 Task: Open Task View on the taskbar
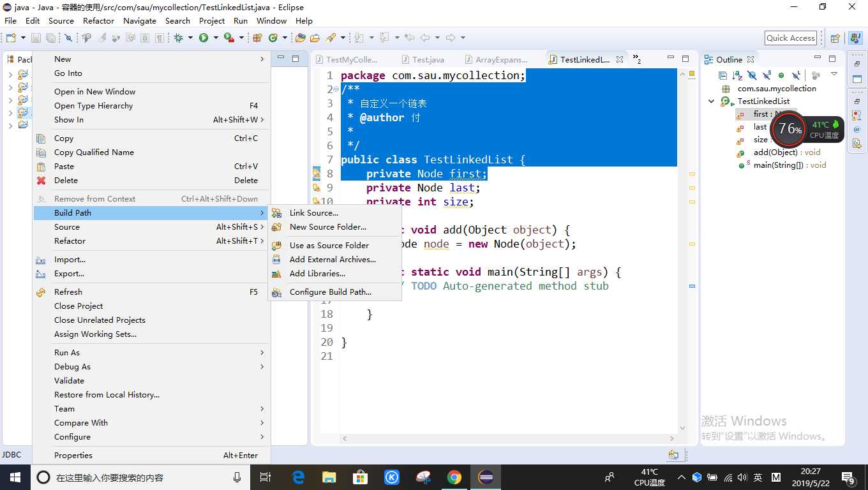point(266,477)
